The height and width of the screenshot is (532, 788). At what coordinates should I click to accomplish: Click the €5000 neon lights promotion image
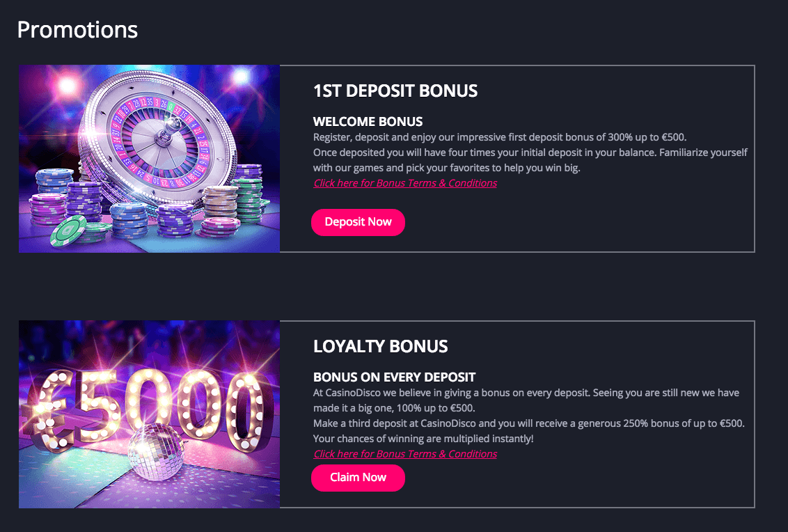pos(149,414)
